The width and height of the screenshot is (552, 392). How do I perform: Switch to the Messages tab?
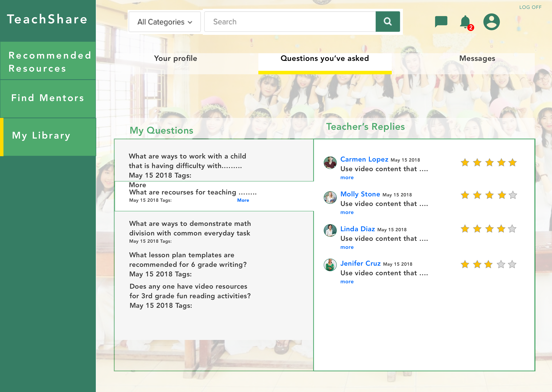point(477,58)
